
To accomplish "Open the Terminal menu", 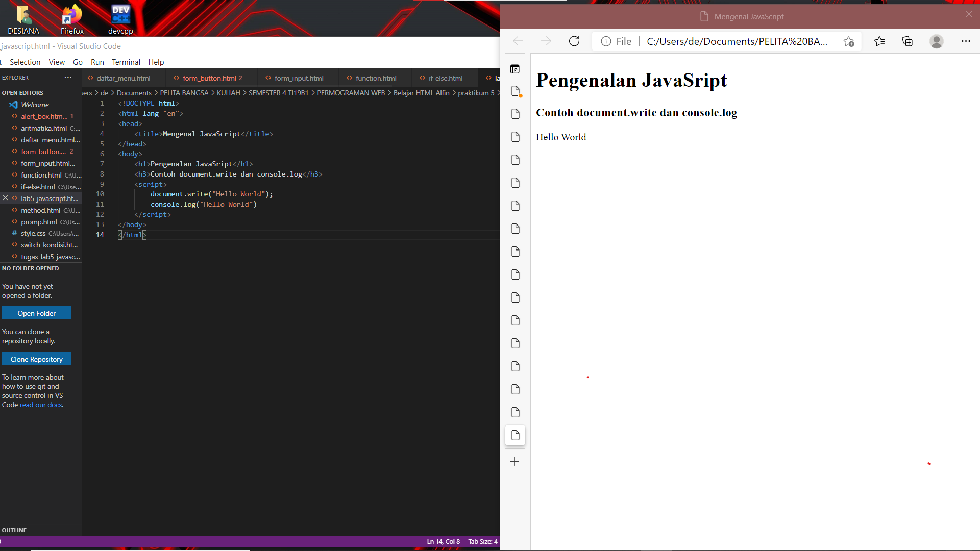I will tap(126, 62).
